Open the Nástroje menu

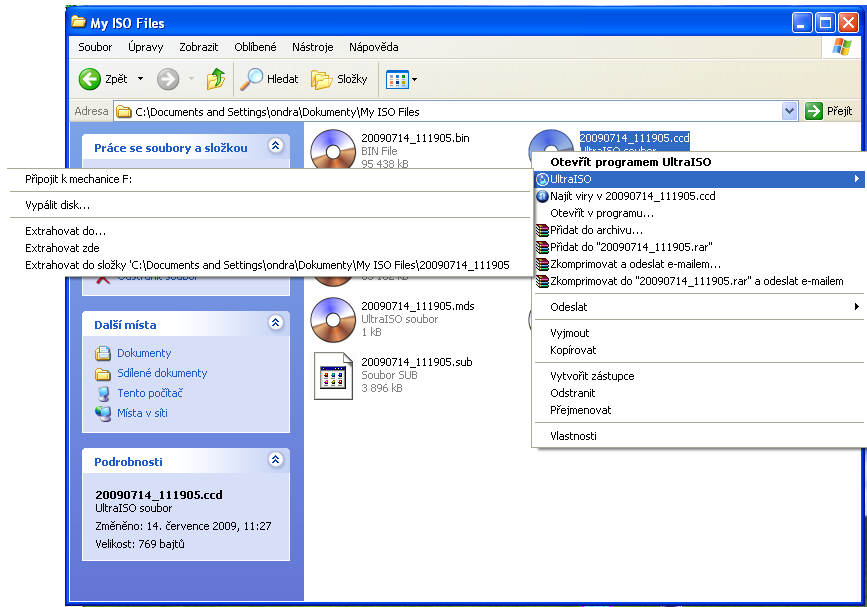point(312,47)
